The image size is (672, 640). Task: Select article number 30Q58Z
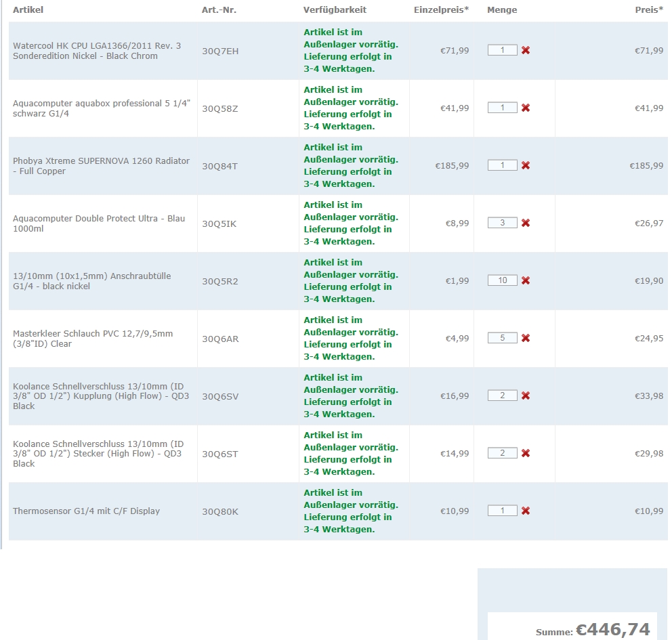tap(220, 109)
